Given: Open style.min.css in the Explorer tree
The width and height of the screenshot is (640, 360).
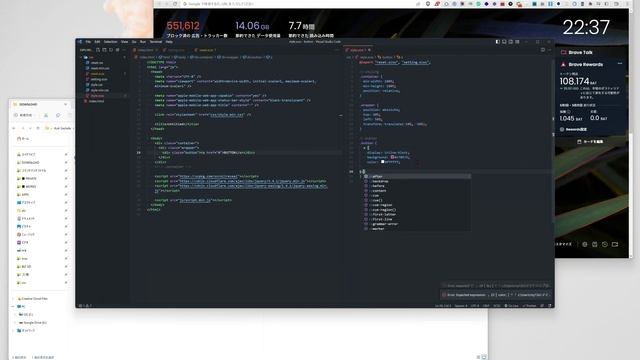Looking at the screenshot, I should pos(100,90).
